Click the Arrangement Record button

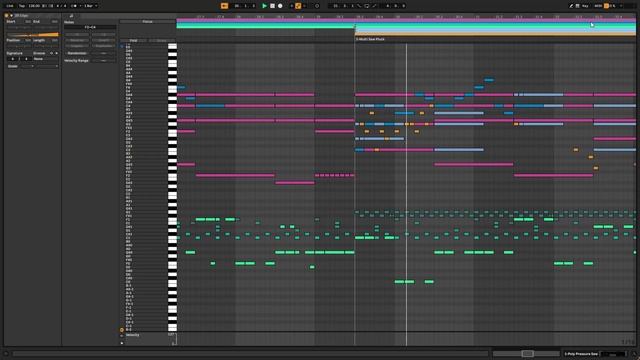[280, 6]
